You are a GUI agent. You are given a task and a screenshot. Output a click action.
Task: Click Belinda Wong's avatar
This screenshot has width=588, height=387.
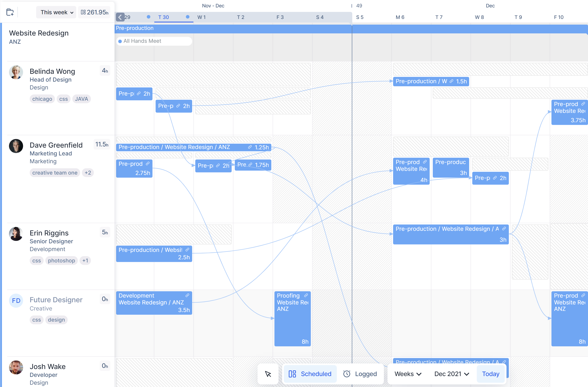click(x=16, y=72)
